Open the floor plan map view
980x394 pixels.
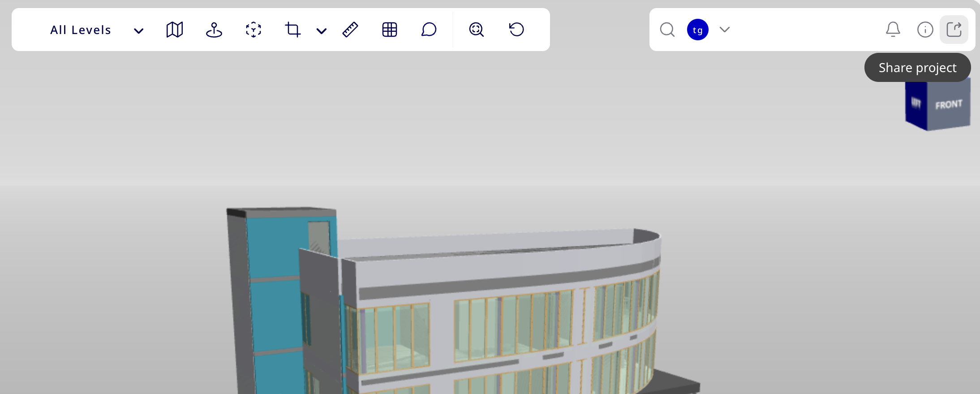(x=174, y=30)
